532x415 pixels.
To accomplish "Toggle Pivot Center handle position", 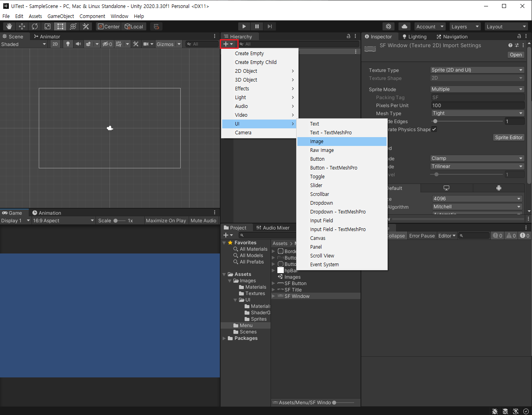I will tap(109, 26).
